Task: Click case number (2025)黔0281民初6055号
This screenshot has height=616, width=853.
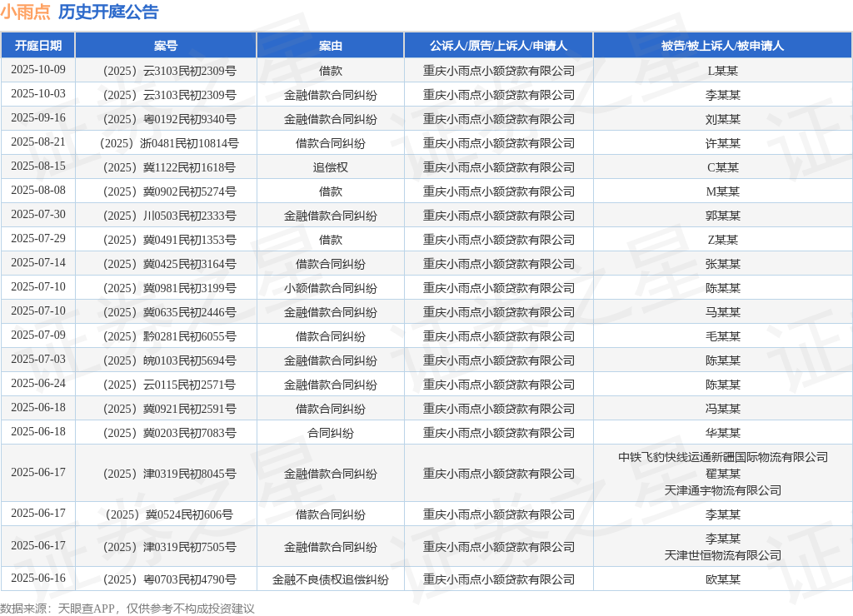Action: [x=169, y=336]
